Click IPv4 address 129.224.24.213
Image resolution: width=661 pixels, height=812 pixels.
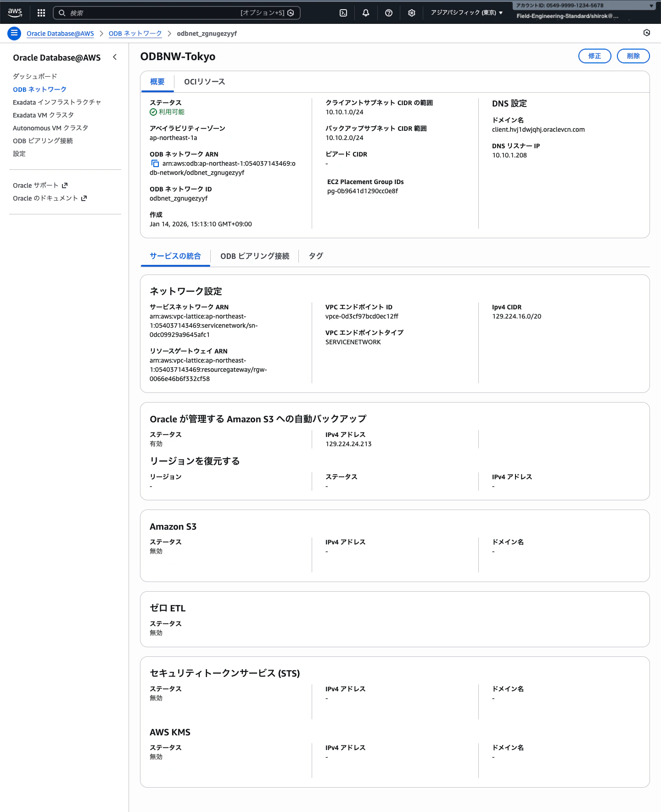[348, 444]
